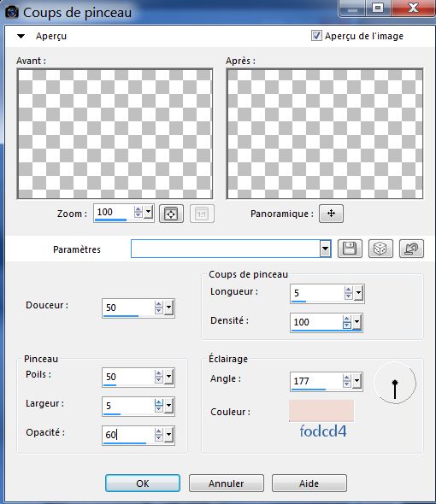Image resolution: width=436 pixels, height=504 pixels.
Task: Click the Éclairage angle dial
Action: click(x=395, y=383)
